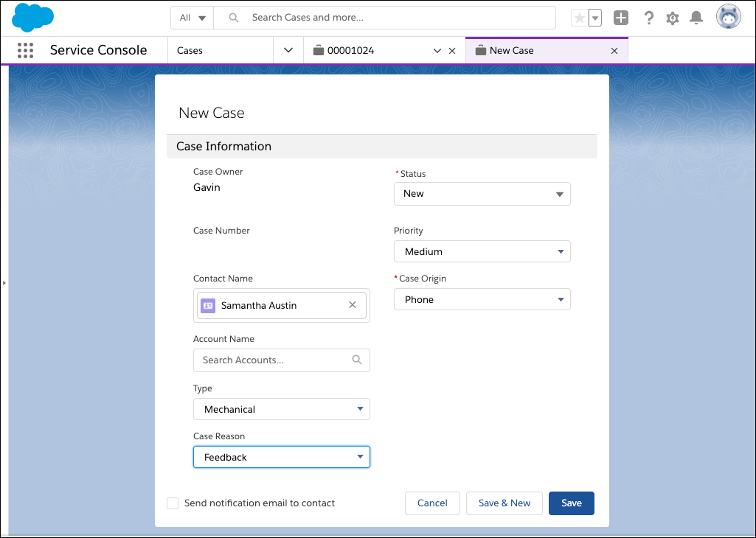Click the magnifier icon in Account Name field
Viewport: 756px width, 538px height.
(x=357, y=360)
